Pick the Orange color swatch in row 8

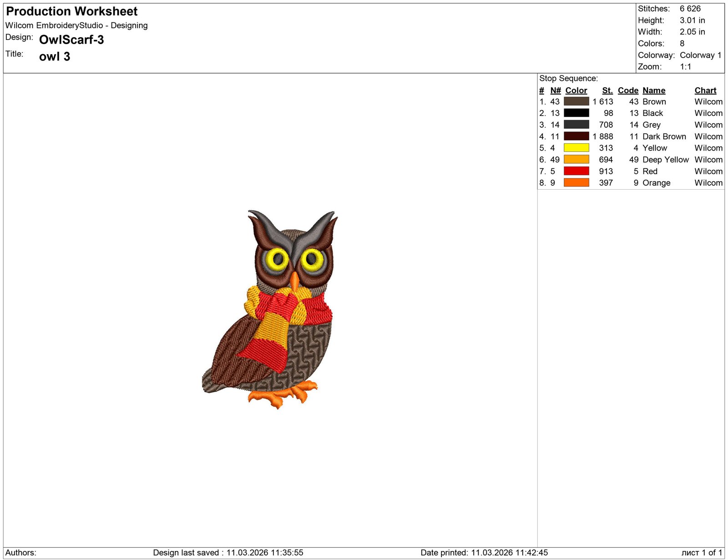click(576, 182)
